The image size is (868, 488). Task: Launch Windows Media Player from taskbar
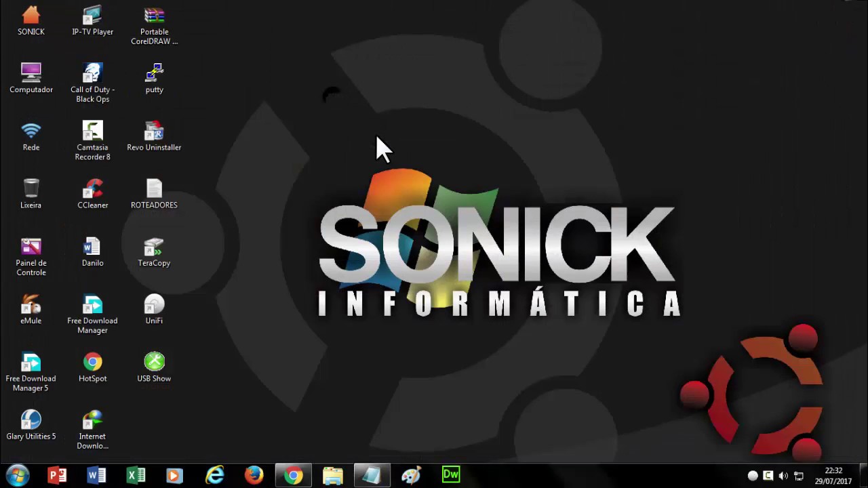point(175,475)
